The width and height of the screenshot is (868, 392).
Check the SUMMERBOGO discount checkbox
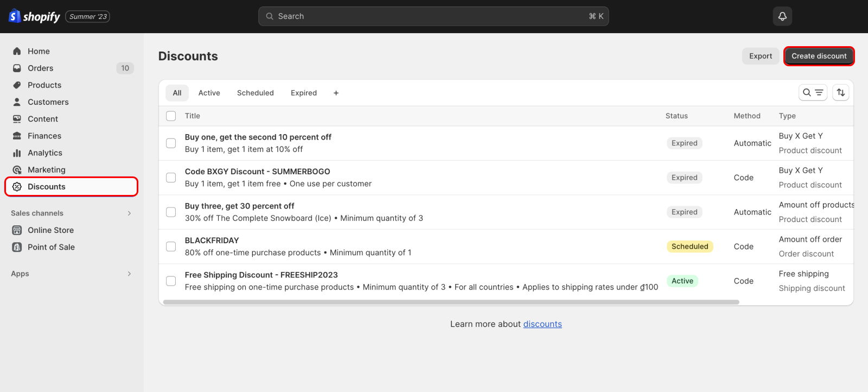(x=171, y=178)
